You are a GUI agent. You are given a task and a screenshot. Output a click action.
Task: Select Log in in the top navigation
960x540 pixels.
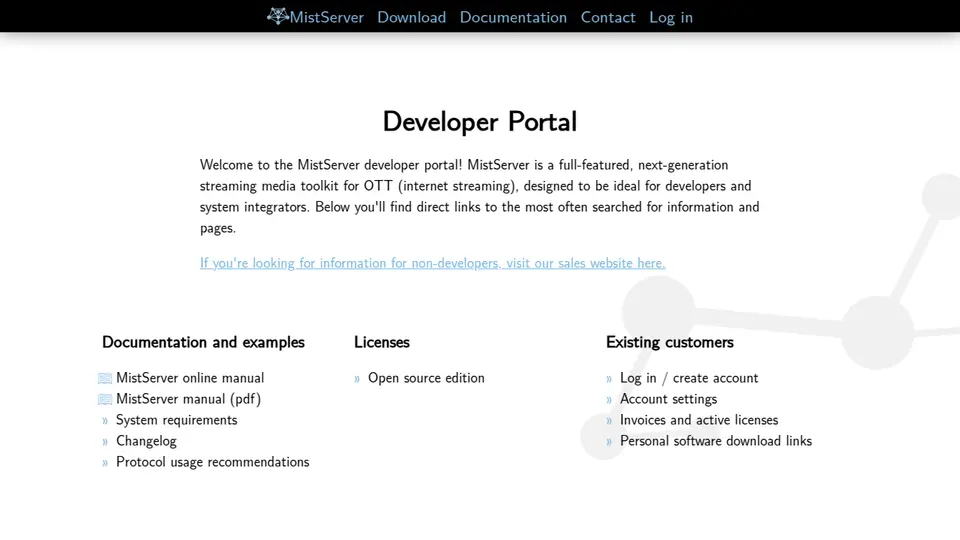671,17
